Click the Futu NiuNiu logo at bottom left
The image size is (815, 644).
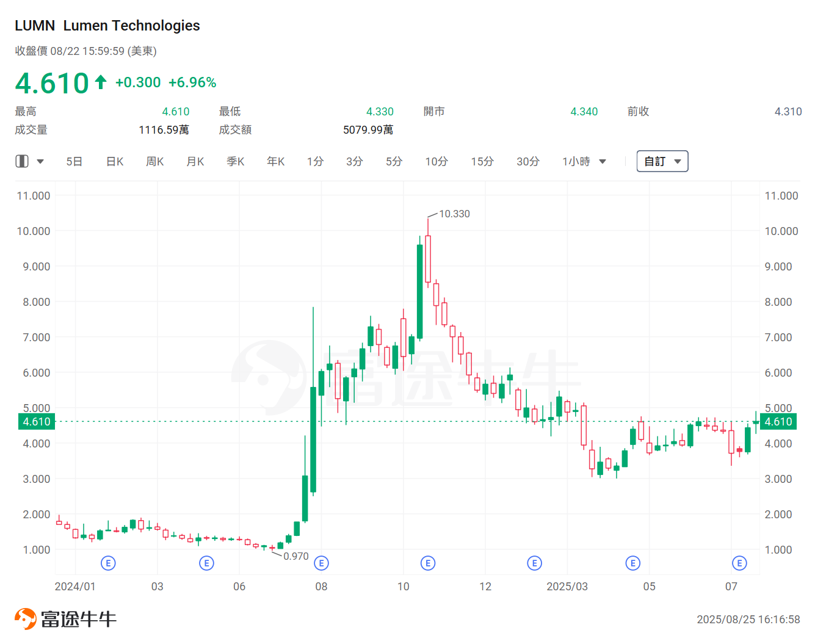[x=64, y=618]
